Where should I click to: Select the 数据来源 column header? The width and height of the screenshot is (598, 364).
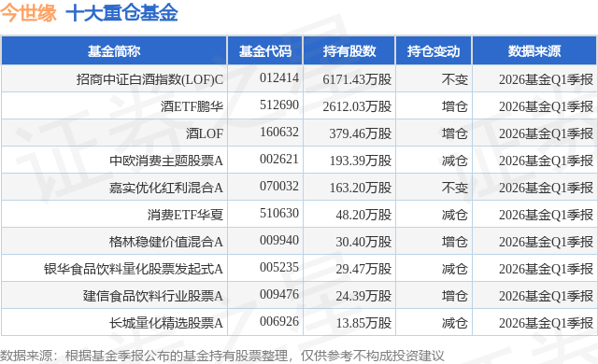point(534,51)
